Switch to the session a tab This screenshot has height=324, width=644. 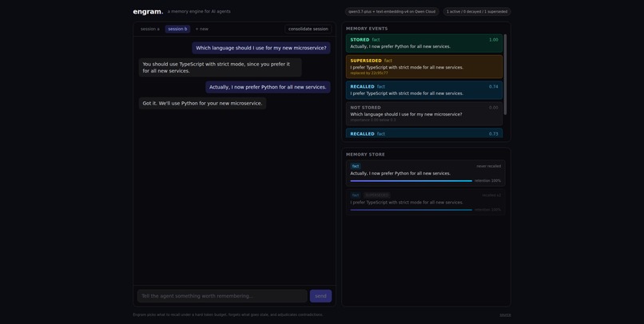(x=150, y=29)
